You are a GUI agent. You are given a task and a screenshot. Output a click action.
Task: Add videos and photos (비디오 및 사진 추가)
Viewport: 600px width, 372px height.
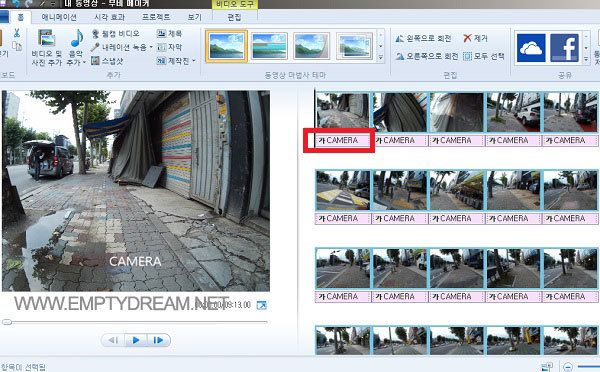click(x=47, y=48)
